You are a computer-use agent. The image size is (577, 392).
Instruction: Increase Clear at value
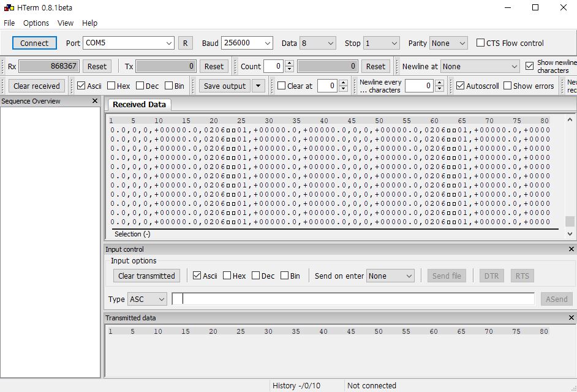(x=344, y=83)
